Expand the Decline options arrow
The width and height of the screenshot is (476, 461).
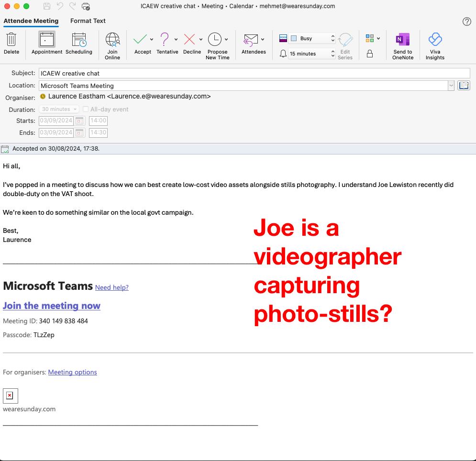tap(200, 39)
